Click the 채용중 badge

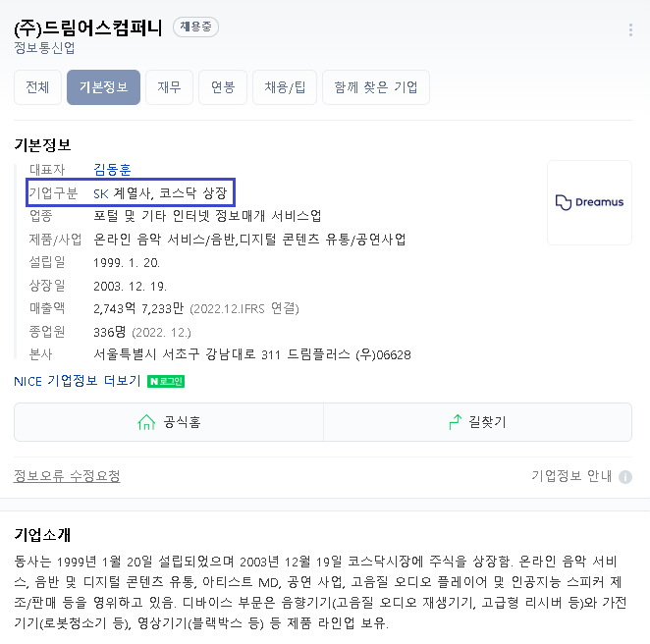195,27
